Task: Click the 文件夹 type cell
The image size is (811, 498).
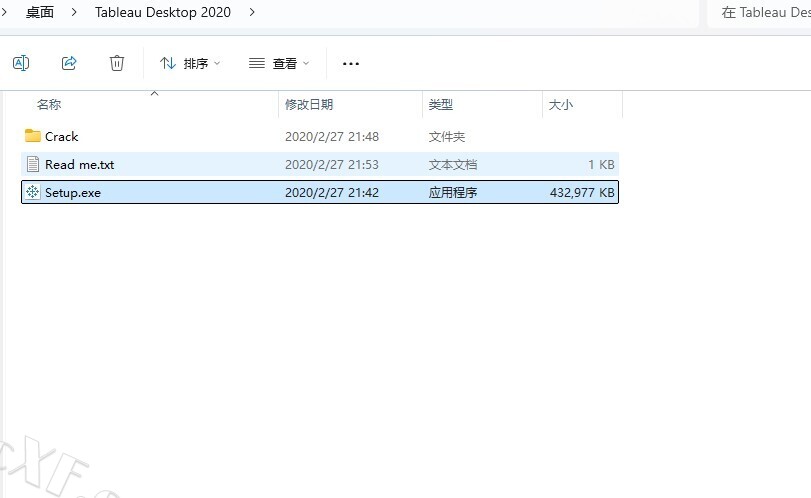Action: (447, 137)
